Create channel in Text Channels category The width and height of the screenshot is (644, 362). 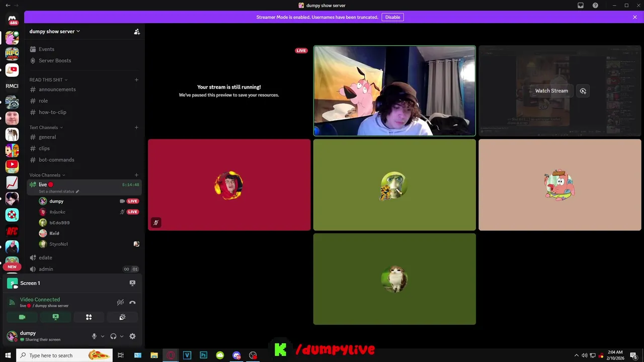[x=136, y=127]
